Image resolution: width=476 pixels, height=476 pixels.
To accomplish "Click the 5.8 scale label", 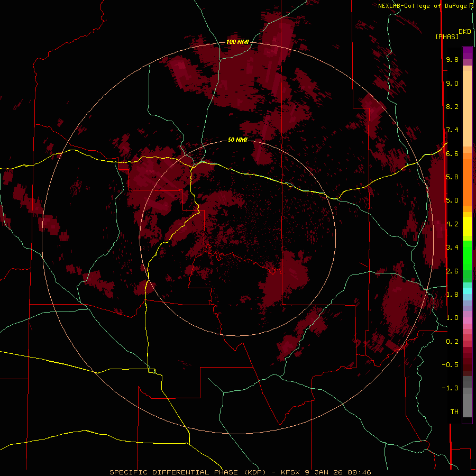I will point(452,177).
